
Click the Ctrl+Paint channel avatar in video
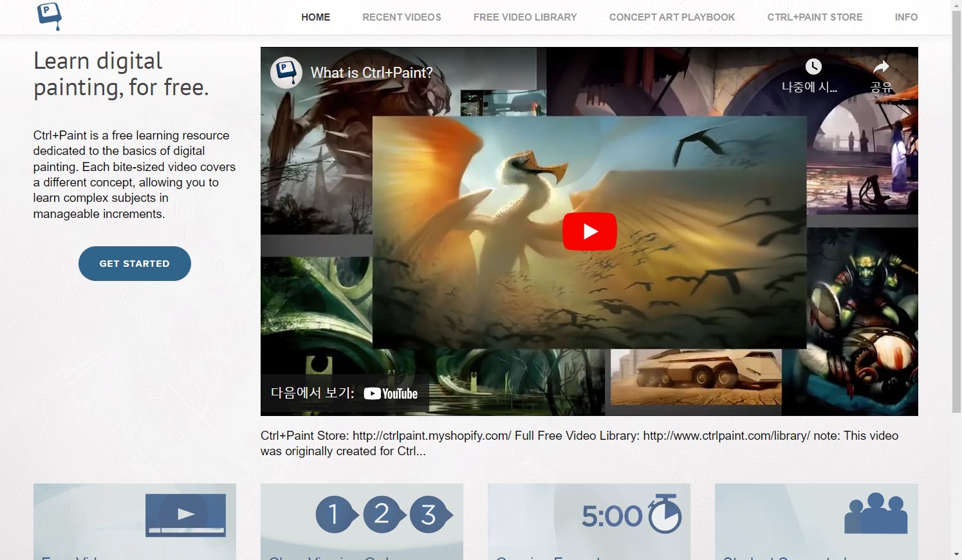(x=286, y=73)
